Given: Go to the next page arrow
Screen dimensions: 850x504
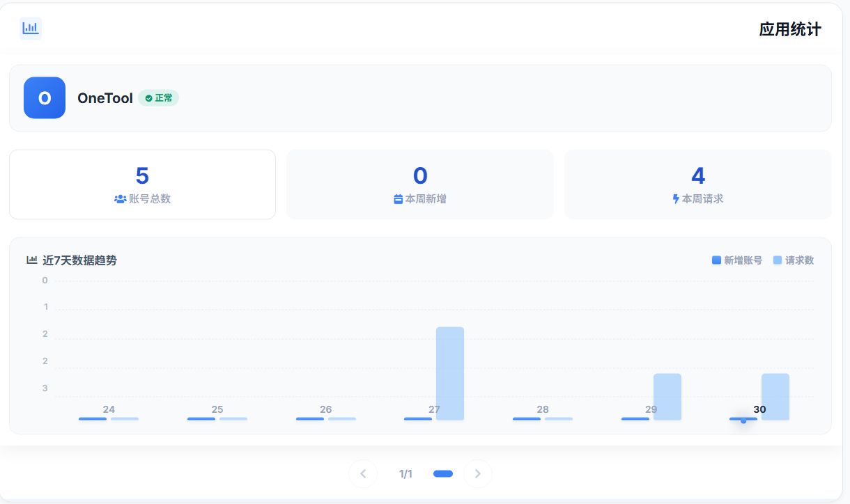Looking at the screenshot, I should pos(478,474).
